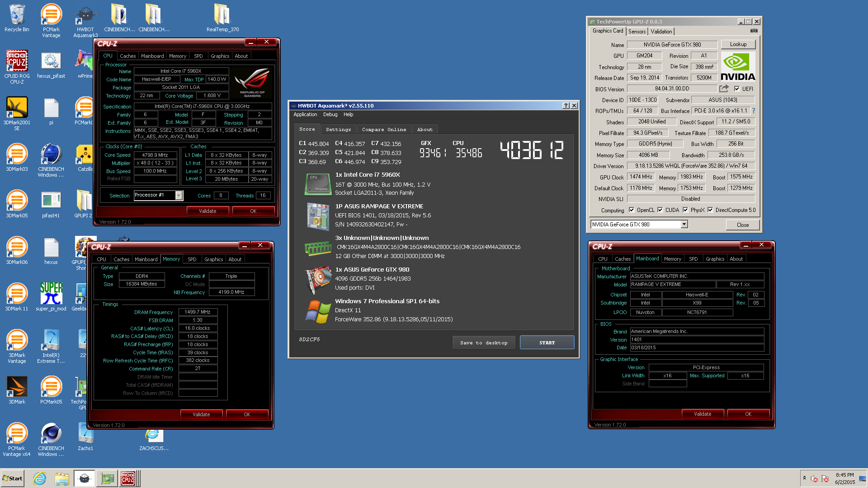The width and height of the screenshot is (868, 488).
Task: Click GPU-Z screenshot camera icon
Action: tap(754, 31)
